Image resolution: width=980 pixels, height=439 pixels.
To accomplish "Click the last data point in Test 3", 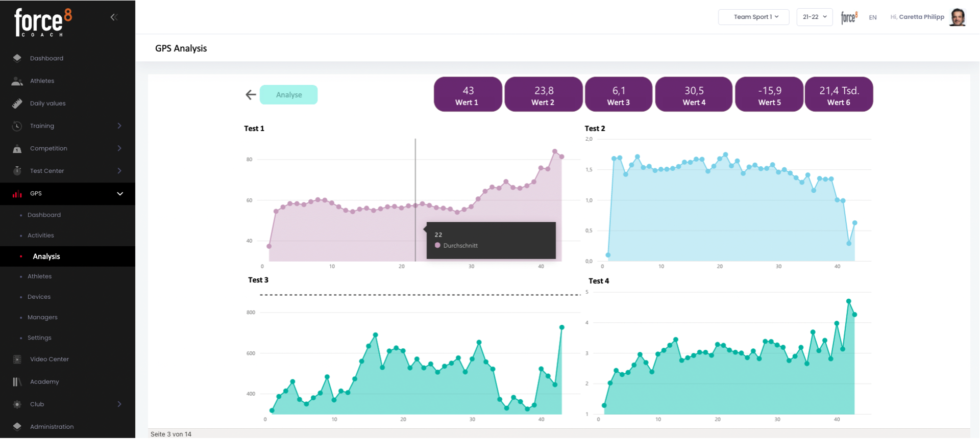I will click(562, 327).
